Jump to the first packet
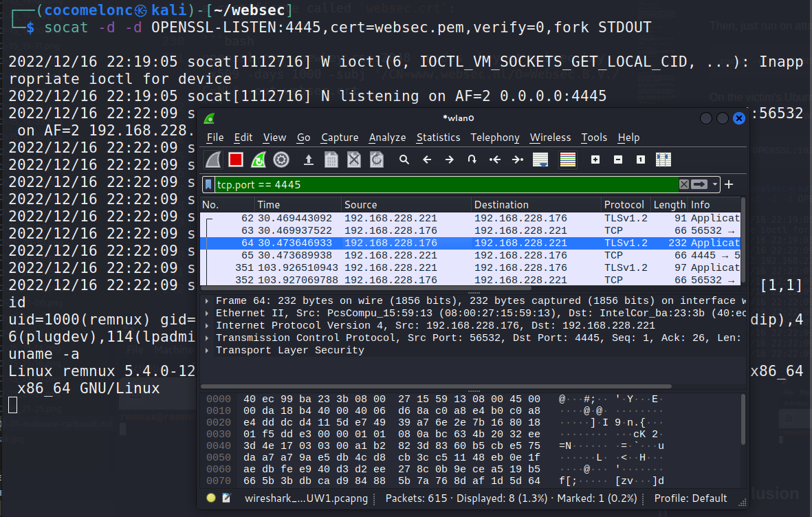812x517 pixels. tap(495, 159)
